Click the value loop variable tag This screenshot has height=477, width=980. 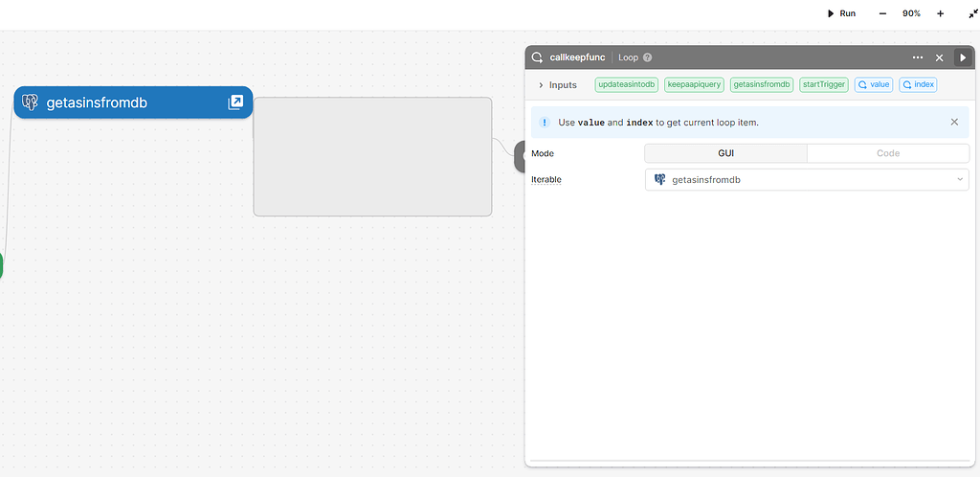pos(874,84)
